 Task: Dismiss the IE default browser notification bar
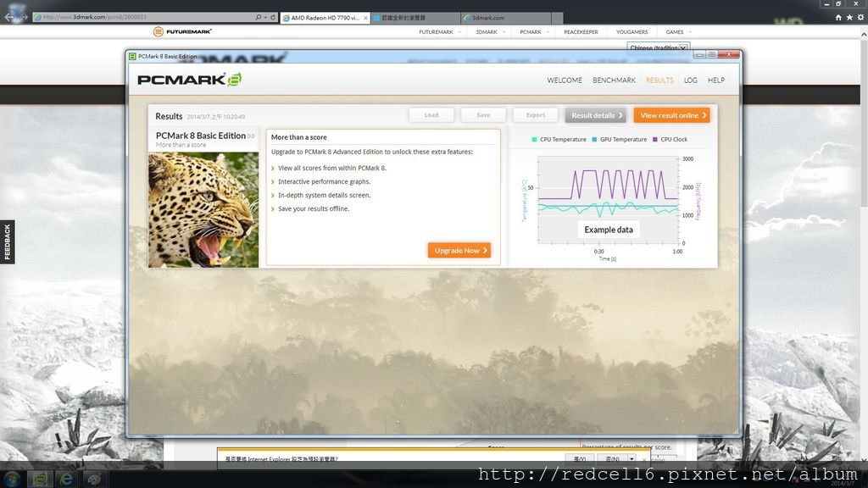click(x=644, y=459)
